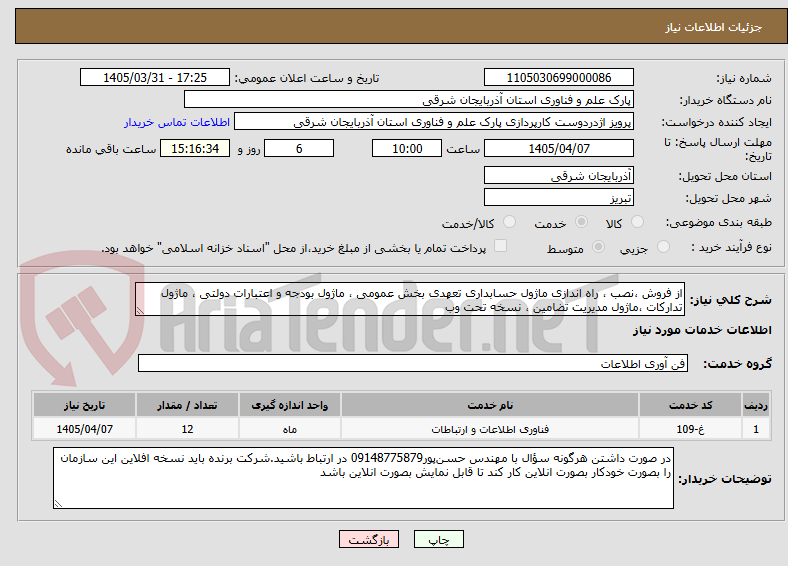Click the نام خدمت column header
This screenshot has width=788, height=566.
[x=490, y=405]
